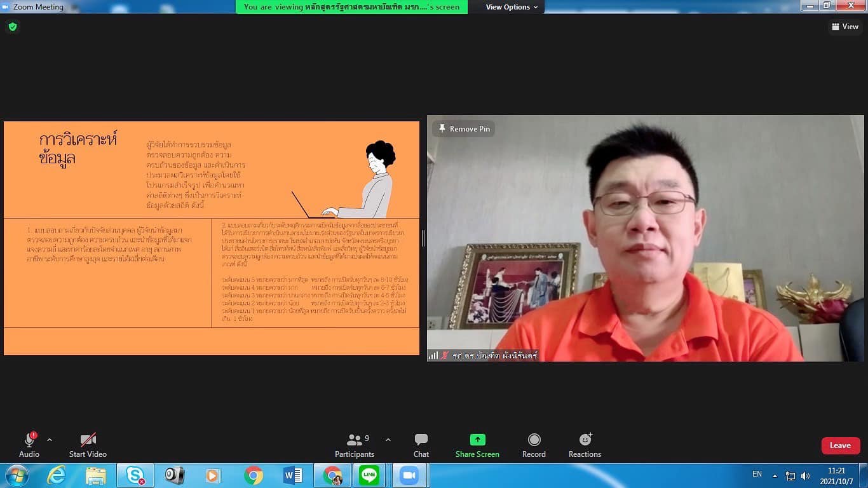Turn on camera with Start Video
This screenshot has width=868, height=488.
pyautogui.click(x=88, y=440)
